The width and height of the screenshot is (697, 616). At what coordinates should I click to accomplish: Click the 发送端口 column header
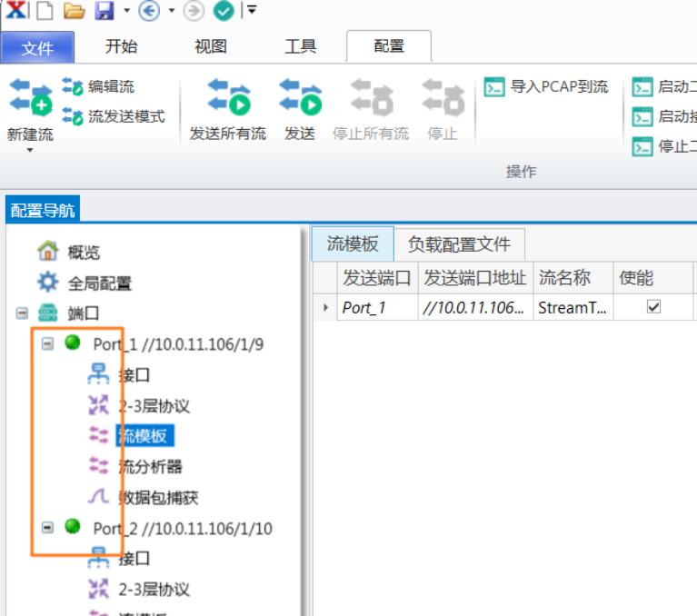(377, 278)
